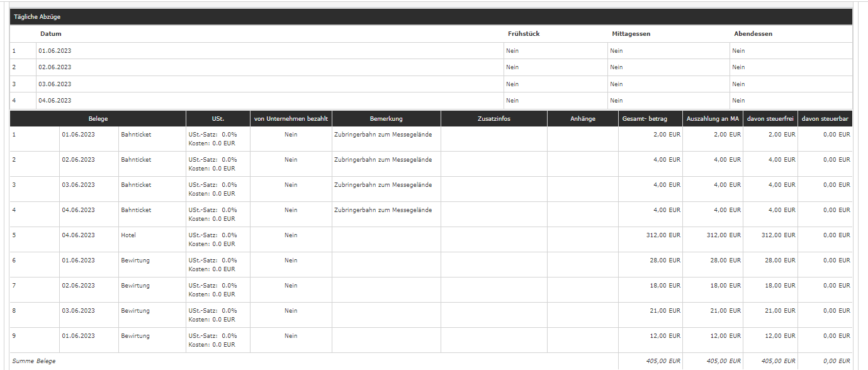Click the davon steuerbar column header
This screenshot has width=868, height=370.
click(825, 119)
